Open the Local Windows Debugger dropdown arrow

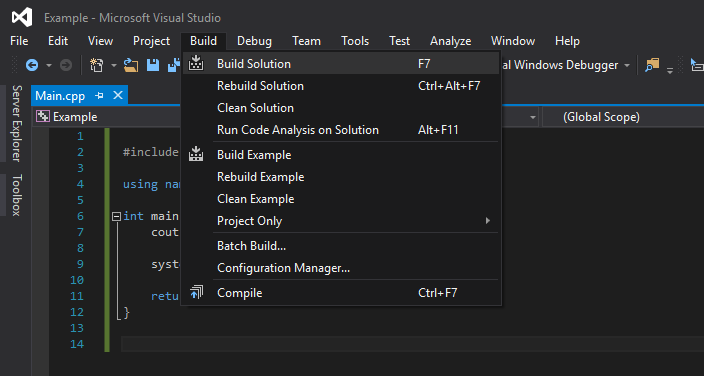click(627, 66)
